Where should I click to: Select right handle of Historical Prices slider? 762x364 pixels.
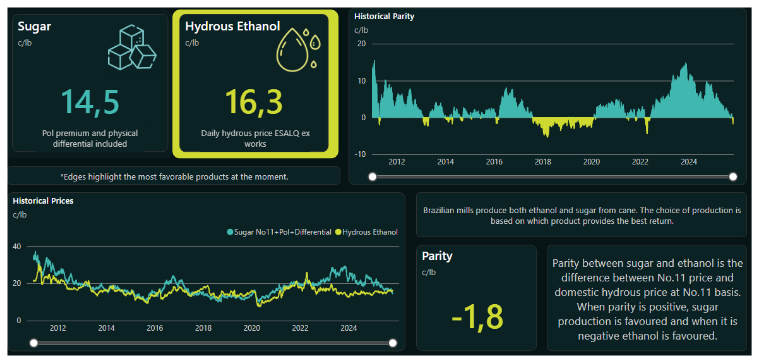[393, 343]
